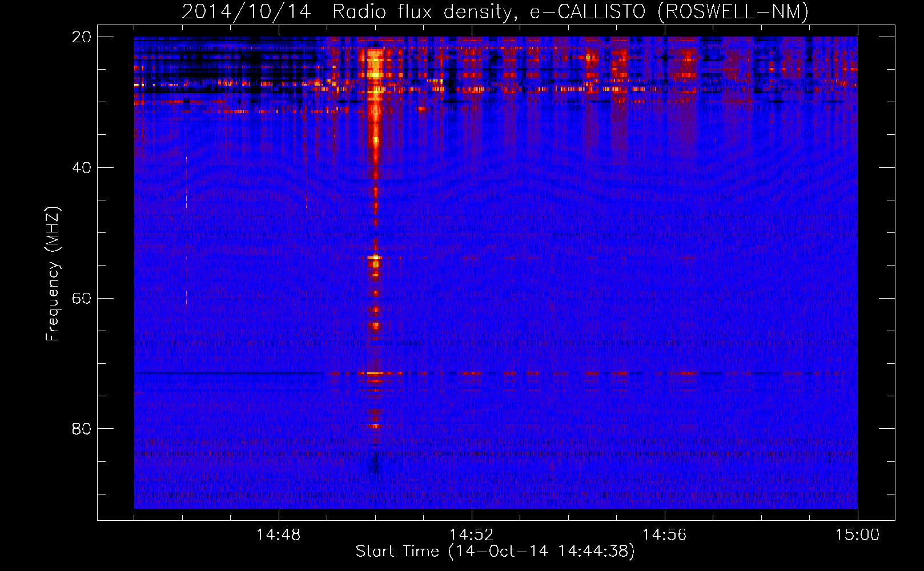Click the "Start Time (14-Oct-14 14:44:38)" label

tap(495, 552)
